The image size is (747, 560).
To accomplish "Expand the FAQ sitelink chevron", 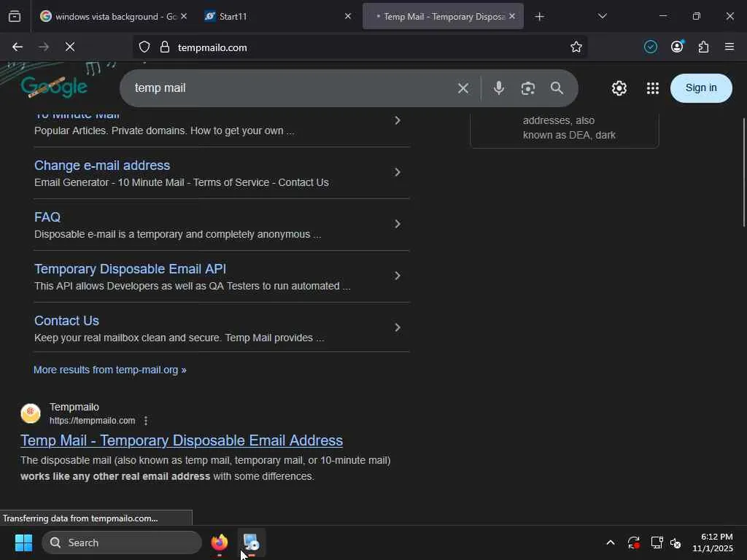I will [398, 224].
